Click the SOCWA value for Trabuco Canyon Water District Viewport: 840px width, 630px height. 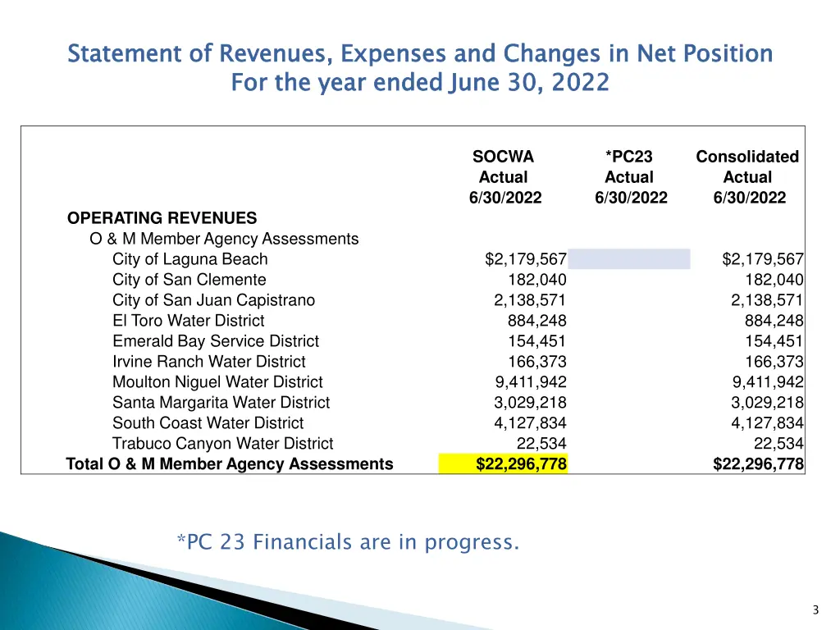pos(541,444)
